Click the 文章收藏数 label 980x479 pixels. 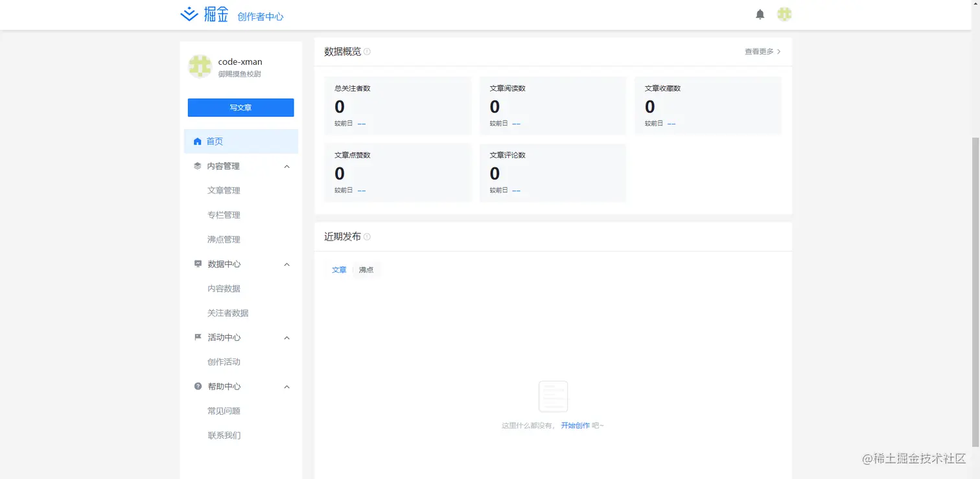pyautogui.click(x=662, y=88)
